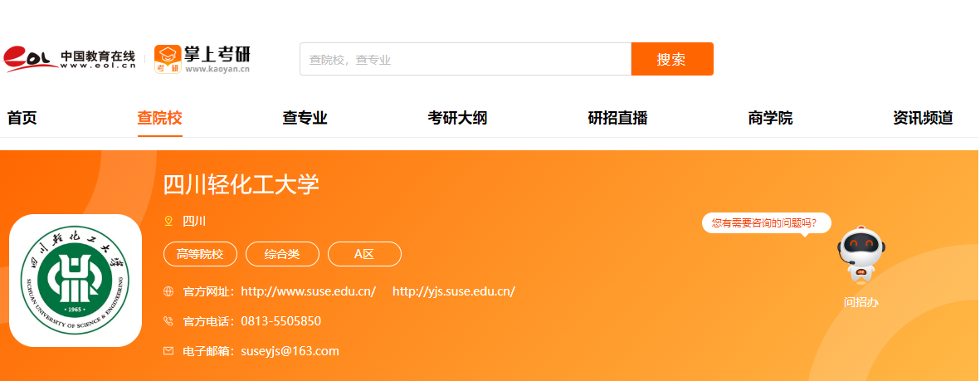Screen dimensions: 980x381
Task: Open the 考研大纲 navigation tab
Action: (x=457, y=118)
